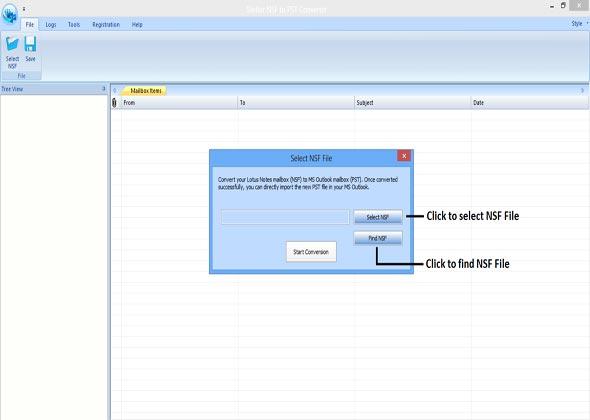Open the File ribbon tab
Viewport: 590px width, 420px height.
click(30, 24)
